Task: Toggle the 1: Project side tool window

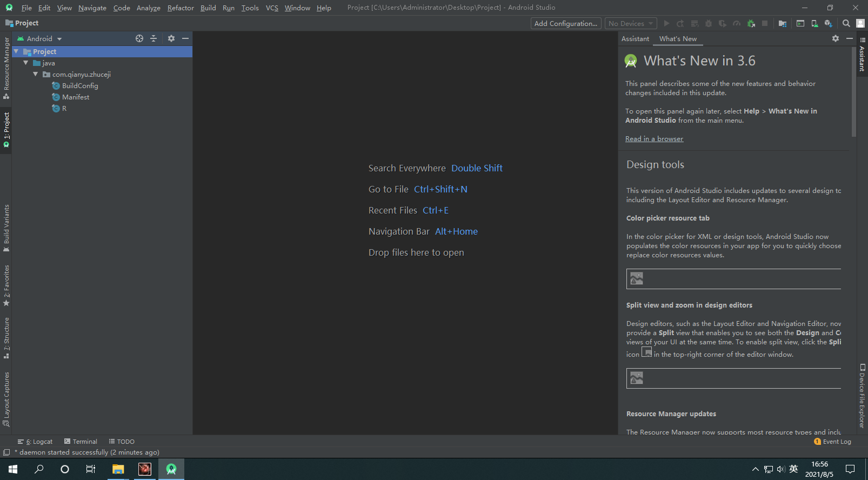Action: click(6, 130)
